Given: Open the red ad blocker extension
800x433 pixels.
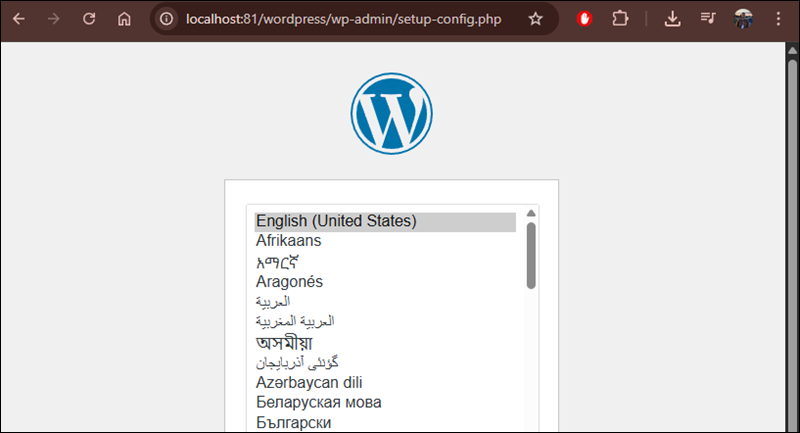Looking at the screenshot, I should pyautogui.click(x=584, y=19).
